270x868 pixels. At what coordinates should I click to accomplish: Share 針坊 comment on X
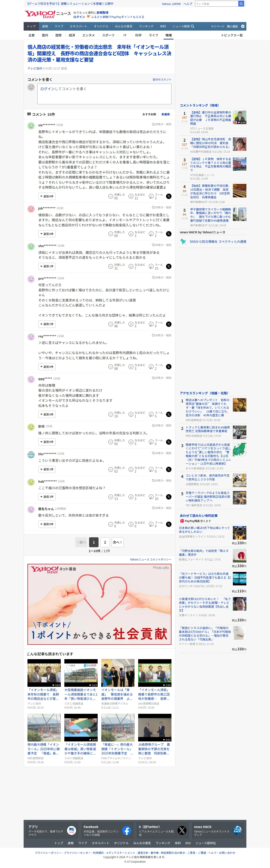[169, 442]
